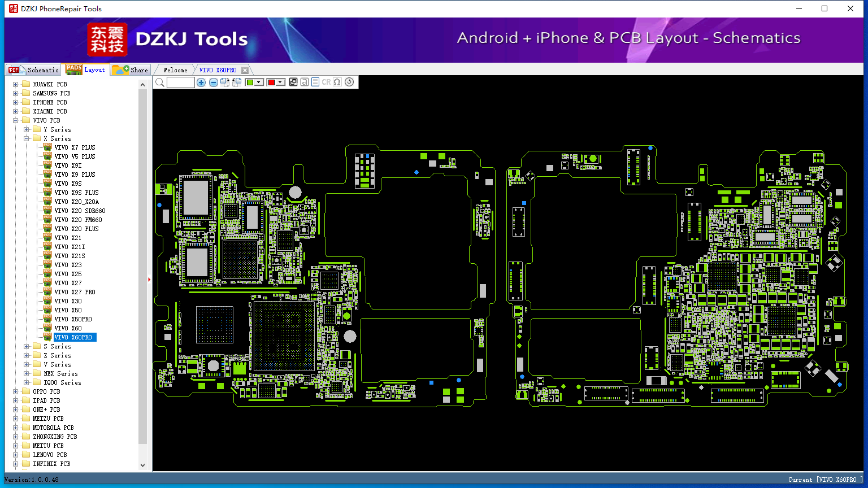Toggle the Omega resistance value icon

point(337,82)
